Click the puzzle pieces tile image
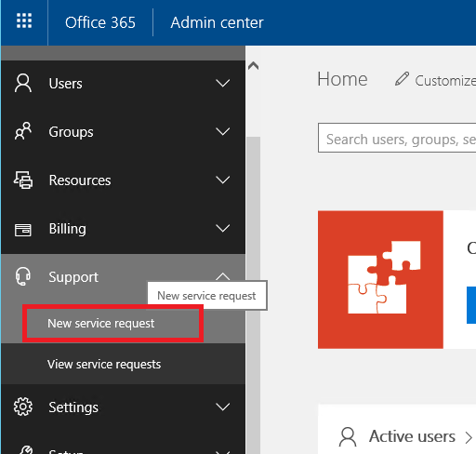The height and width of the screenshot is (454, 476). [380, 280]
